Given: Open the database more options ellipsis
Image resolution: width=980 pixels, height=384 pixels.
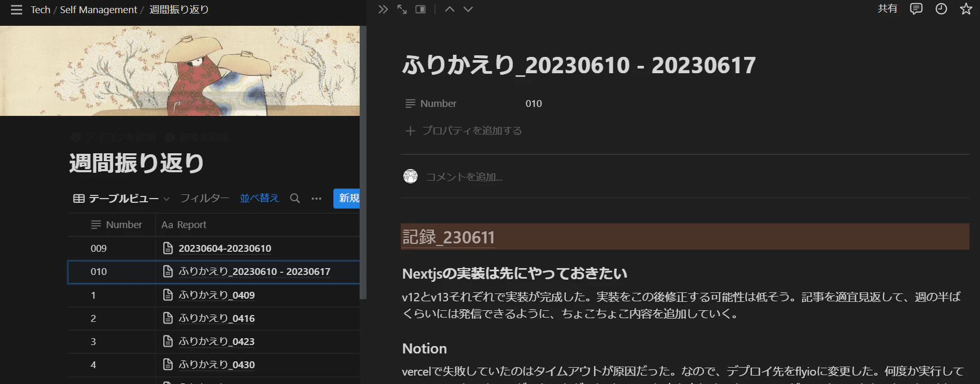Looking at the screenshot, I should click(x=316, y=199).
